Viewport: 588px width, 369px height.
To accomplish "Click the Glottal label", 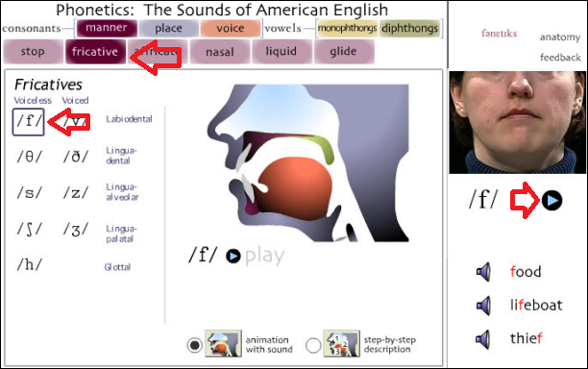I will click(117, 267).
